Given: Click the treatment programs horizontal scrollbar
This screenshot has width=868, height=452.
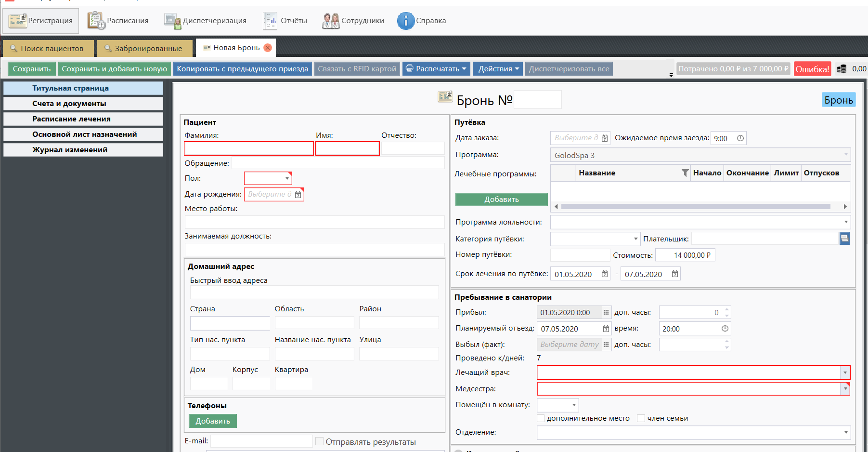Looking at the screenshot, I should [696, 207].
